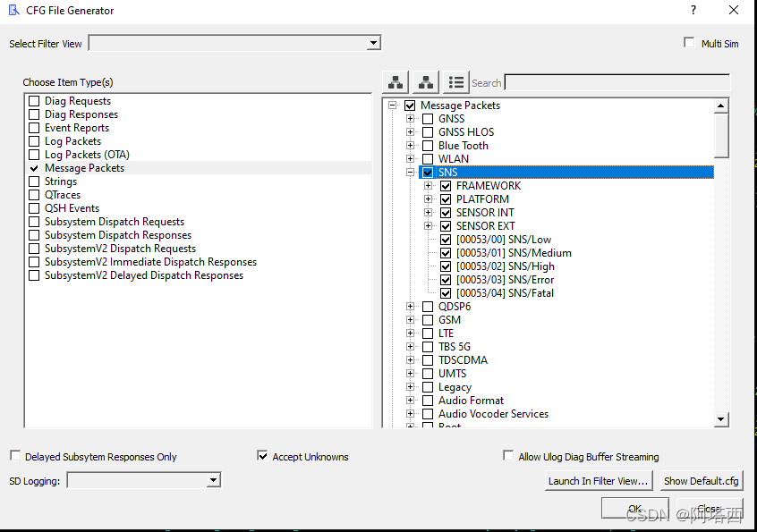Viewport: 757px width, 532px height.
Task: Enable Allow Ulog Diag Buffer Streaming
Action: point(508,456)
